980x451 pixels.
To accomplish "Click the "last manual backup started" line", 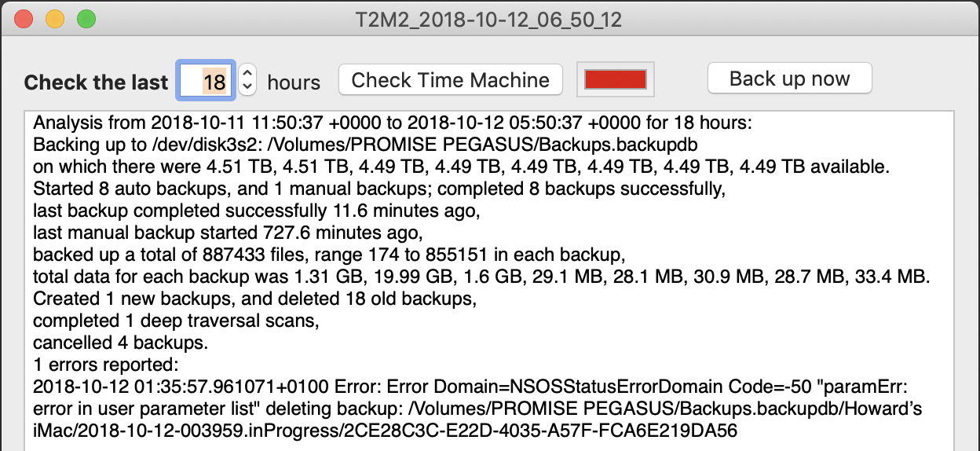I will click(228, 233).
